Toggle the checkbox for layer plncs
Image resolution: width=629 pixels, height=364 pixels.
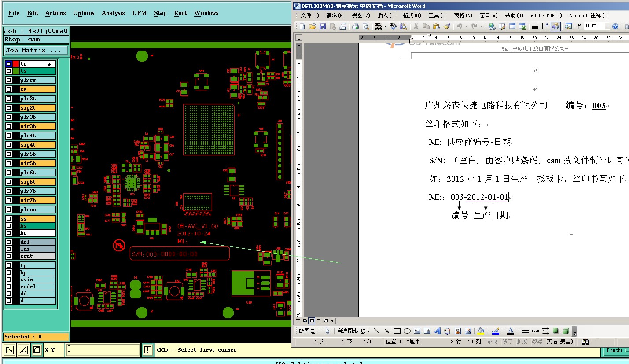point(9,80)
